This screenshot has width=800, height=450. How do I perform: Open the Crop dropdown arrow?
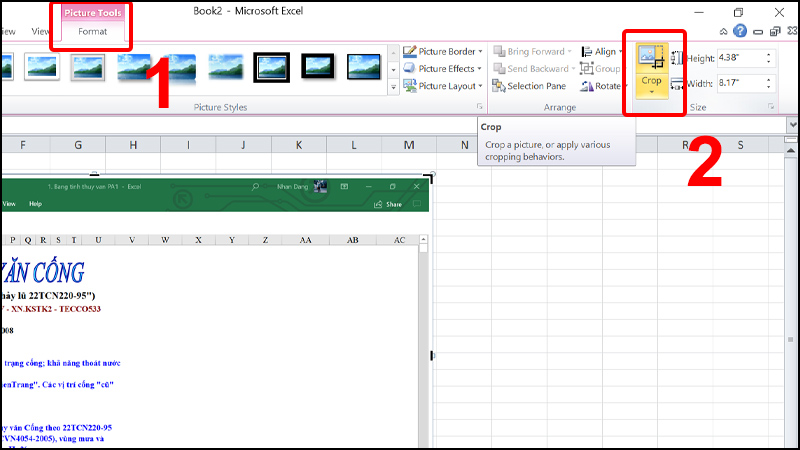pyautogui.click(x=651, y=91)
